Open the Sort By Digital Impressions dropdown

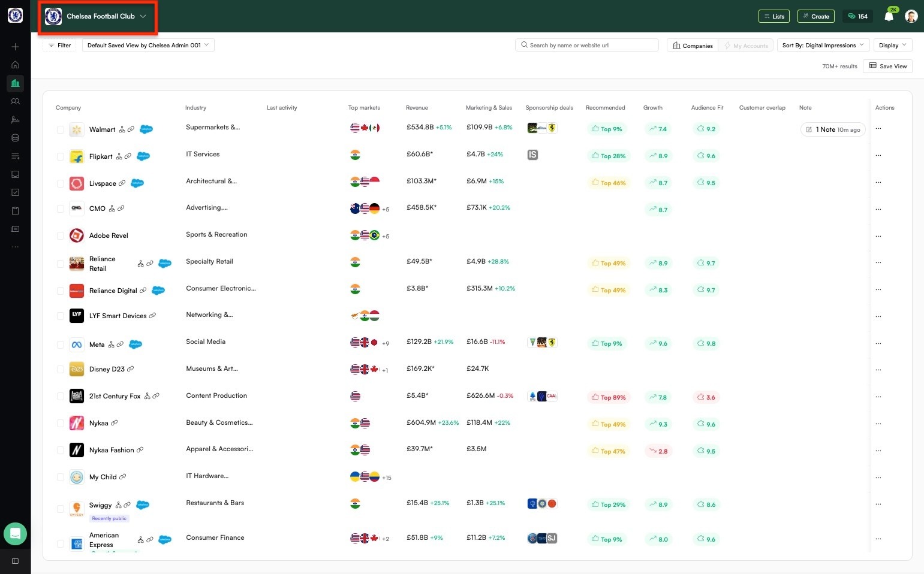tap(823, 45)
